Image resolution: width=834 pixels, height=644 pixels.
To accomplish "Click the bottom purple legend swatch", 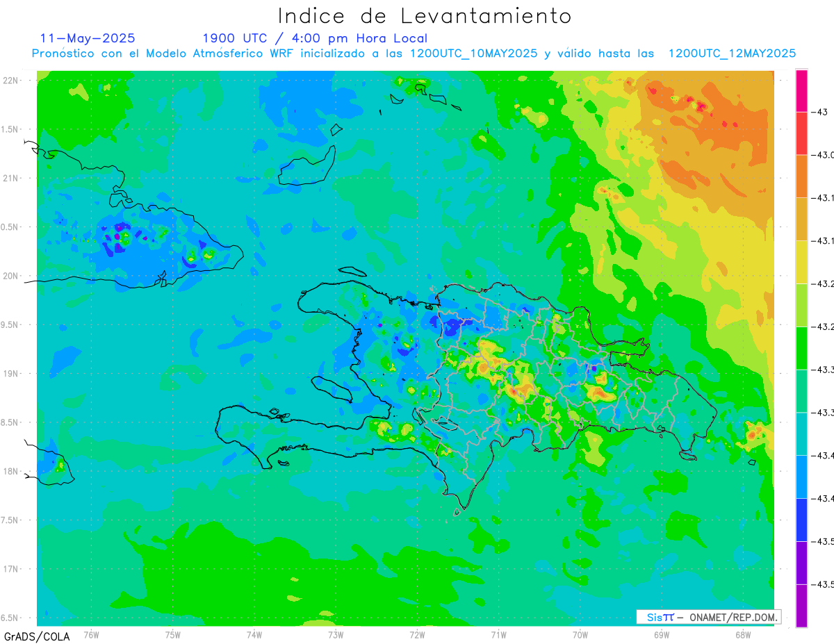I will point(801,605).
